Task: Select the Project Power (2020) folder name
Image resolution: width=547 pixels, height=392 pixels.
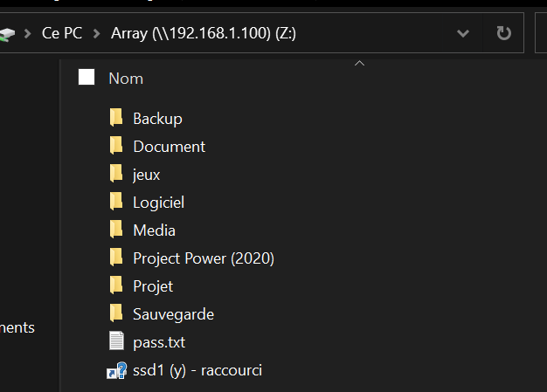Action: (204, 258)
